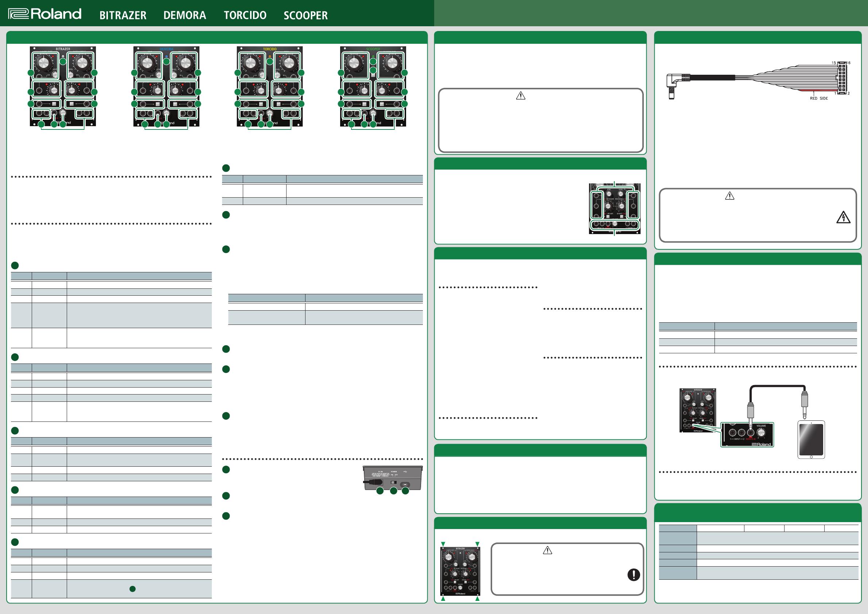
Task: Click the bottom volume knob on the DEMORA panel
Action: pos(166,113)
